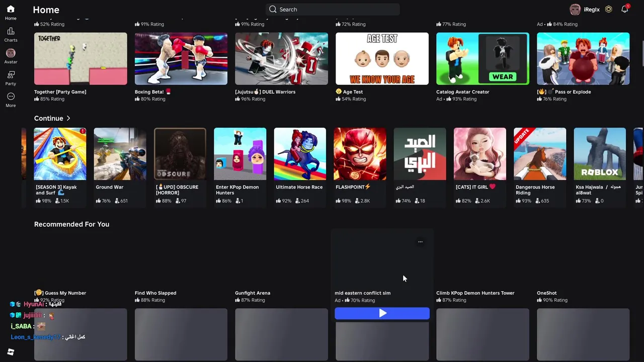Open the More sidebar menu
This screenshot has height=362, width=644.
(x=11, y=97)
